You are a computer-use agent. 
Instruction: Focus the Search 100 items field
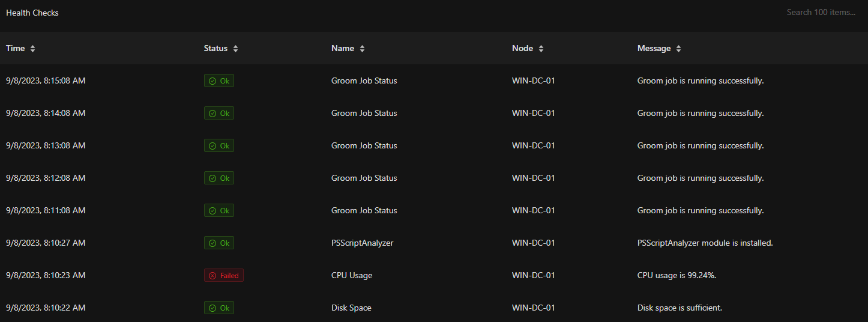coord(821,12)
